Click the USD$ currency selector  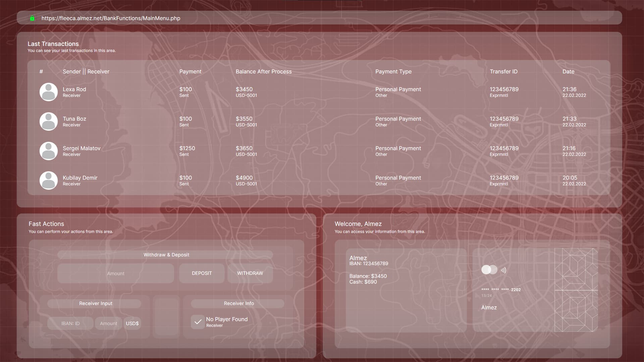132,323
